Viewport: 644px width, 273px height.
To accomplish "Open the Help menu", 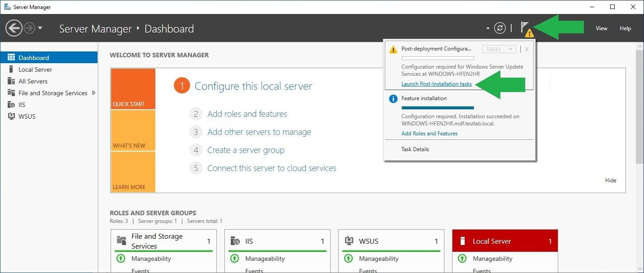I will click(x=625, y=28).
